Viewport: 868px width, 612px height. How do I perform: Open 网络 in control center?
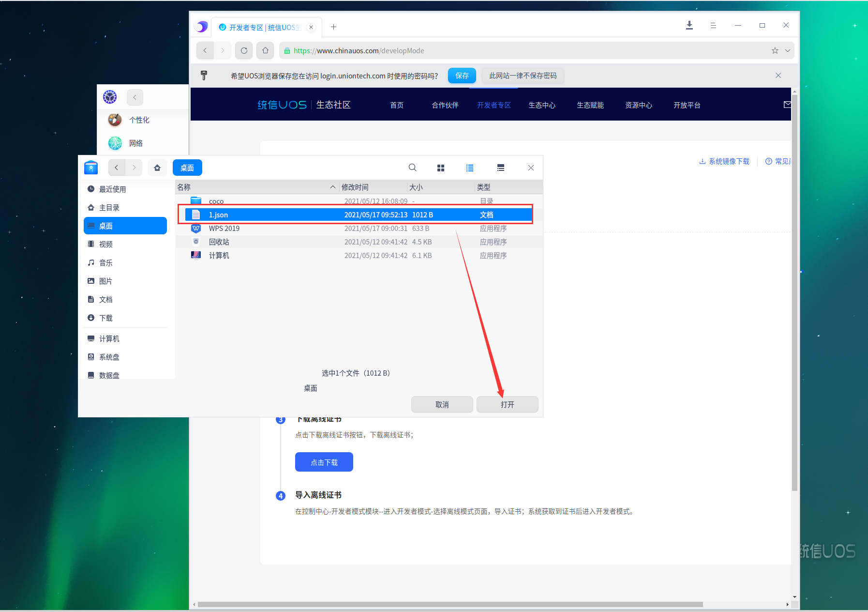(x=125, y=143)
